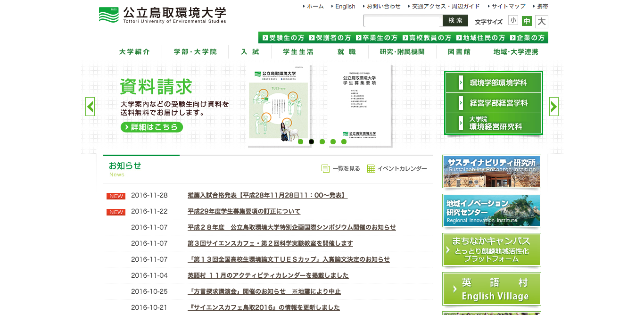Image resolution: width=644 pixels, height=315 pixels.
Task: Open 卒業生の方 audience tab
Action: [377, 38]
